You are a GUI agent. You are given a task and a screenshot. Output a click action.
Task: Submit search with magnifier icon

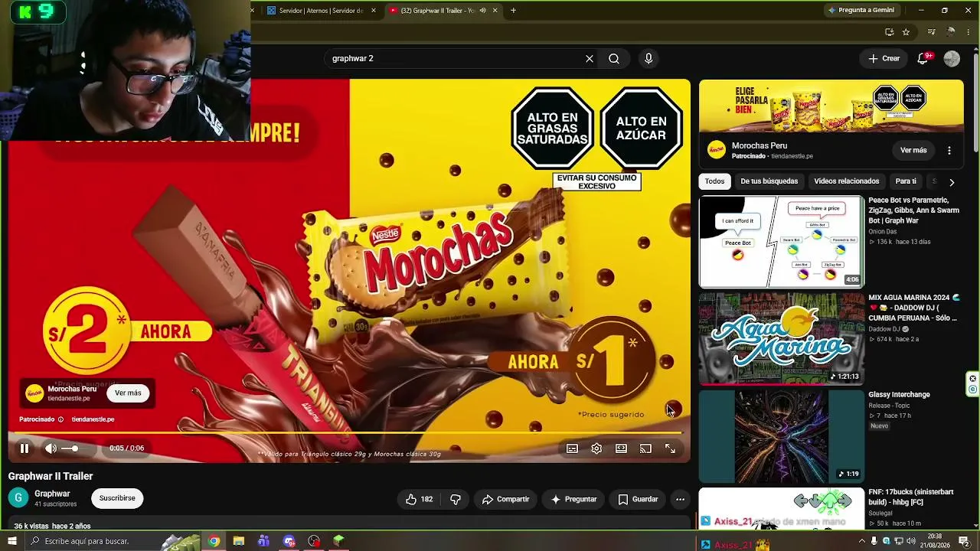tap(614, 58)
